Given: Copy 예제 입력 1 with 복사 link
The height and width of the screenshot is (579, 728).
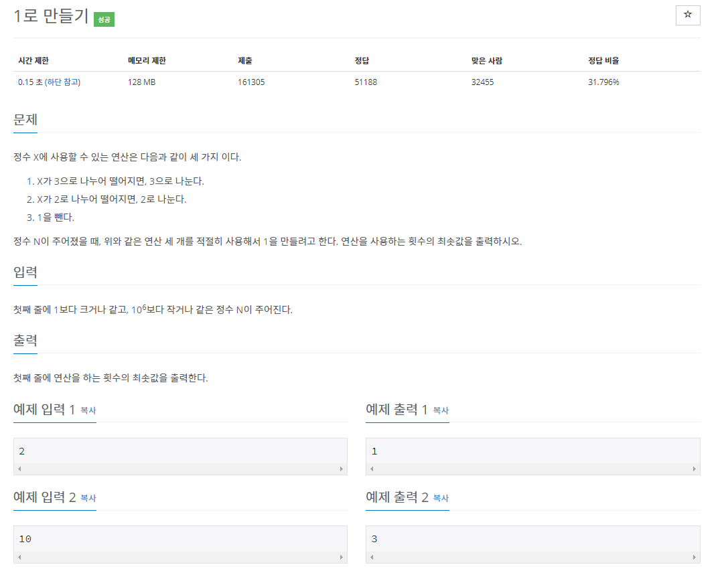Looking at the screenshot, I should point(88,410).
